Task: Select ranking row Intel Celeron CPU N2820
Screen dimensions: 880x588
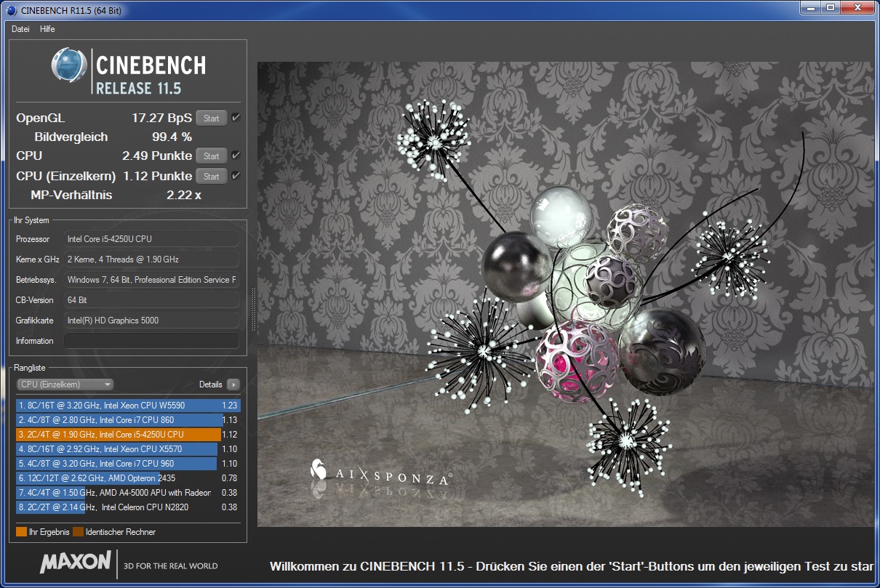Action: tap(128, 507)
